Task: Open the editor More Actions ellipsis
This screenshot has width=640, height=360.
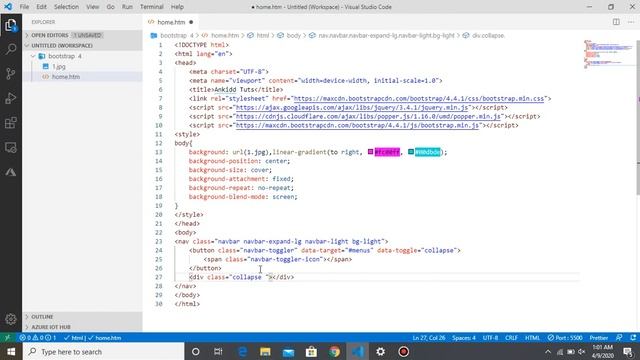Action: coord(631,22)
